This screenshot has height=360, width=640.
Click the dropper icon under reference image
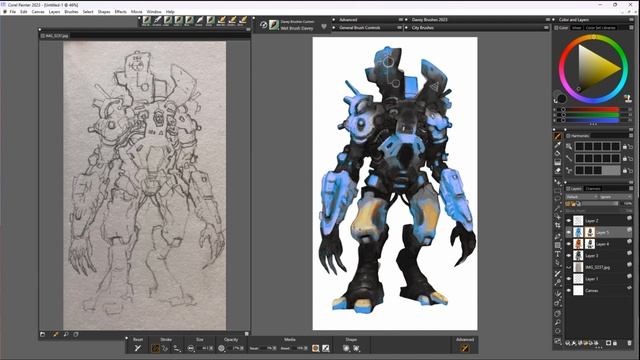(x=56, y=334)
